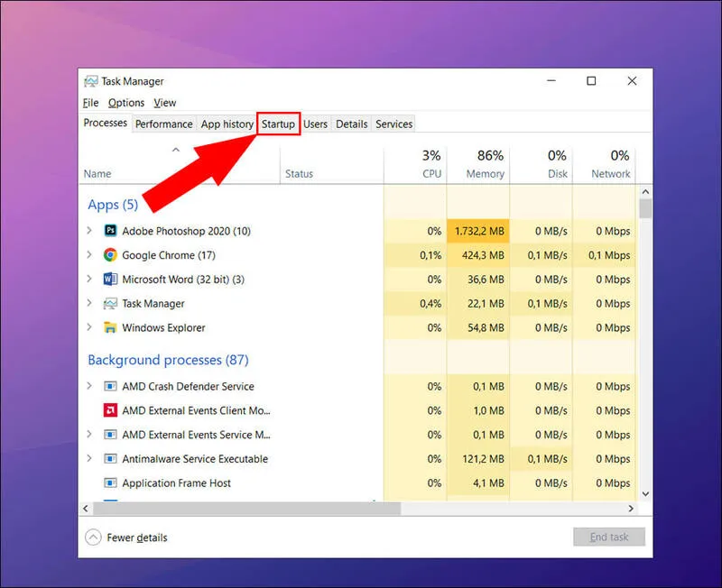This screenshot has width=722, height=588.
Task: Select Microsoft Word (32 bit) (3) row
Action: point(357,280)
